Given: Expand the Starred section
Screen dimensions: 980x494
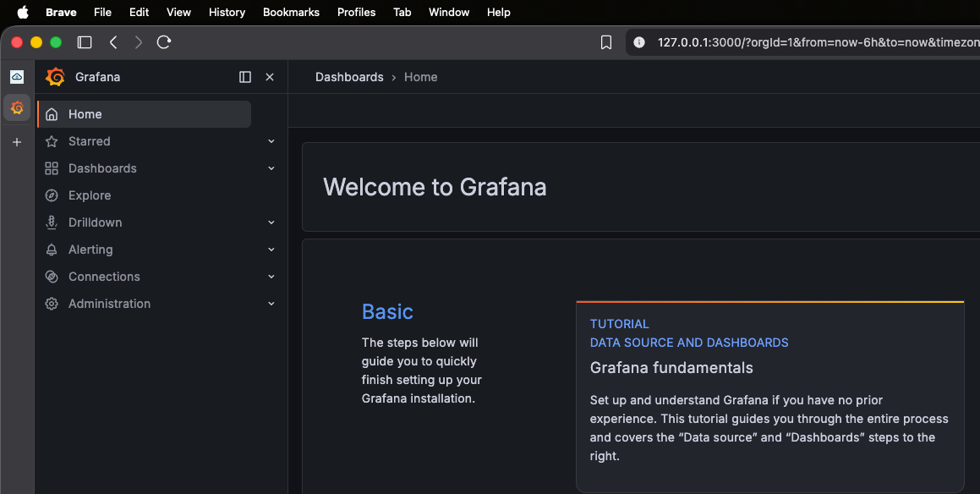Looking at the screenshot, I should [271, 141].
